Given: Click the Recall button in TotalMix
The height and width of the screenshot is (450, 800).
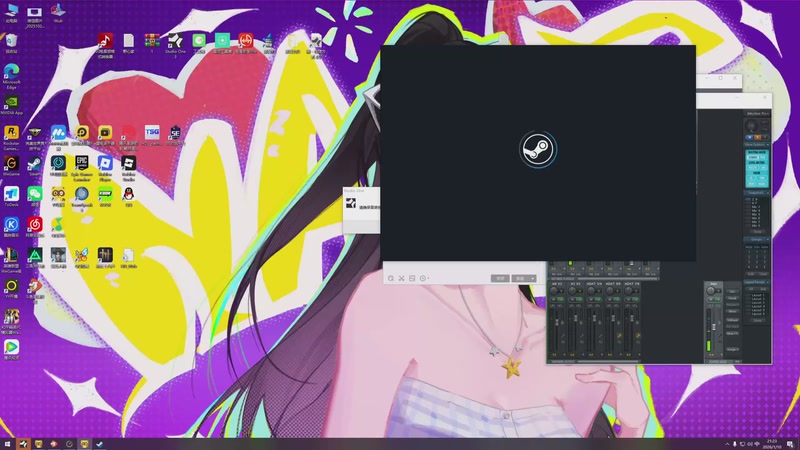Looking at the screenshot, I should click(733, 297).
